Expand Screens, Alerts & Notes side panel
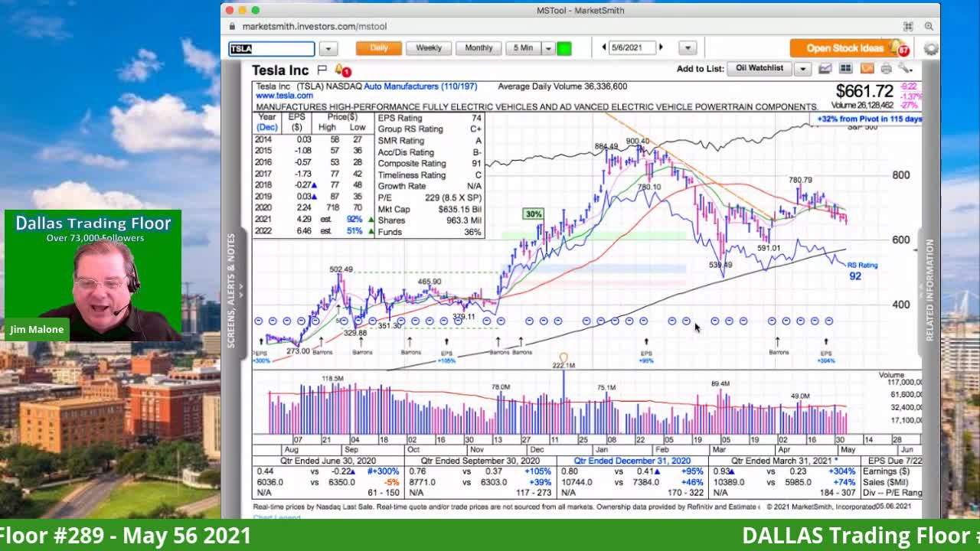 (x=233, y=291)
